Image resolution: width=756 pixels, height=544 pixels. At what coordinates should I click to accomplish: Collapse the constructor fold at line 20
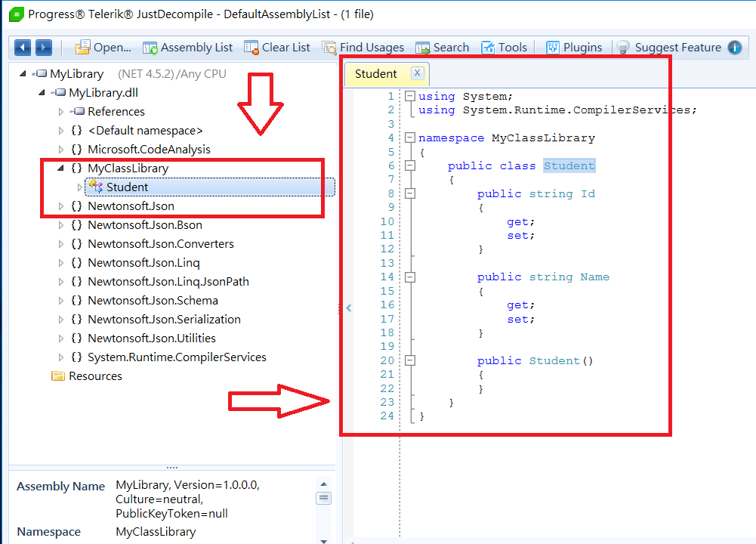pyautogui.click(x=410, y=360)
